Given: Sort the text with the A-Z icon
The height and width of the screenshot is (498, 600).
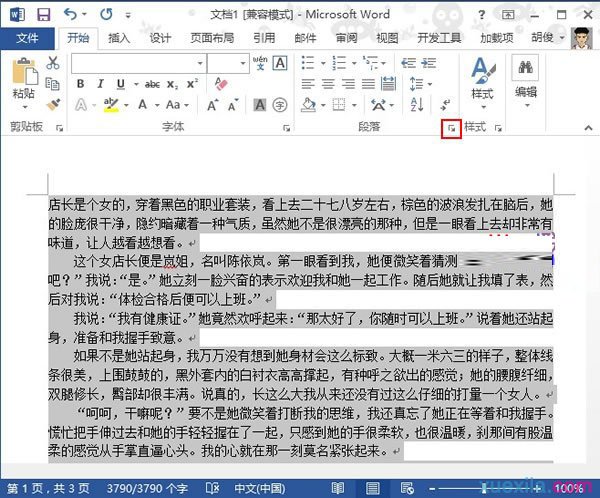Looking at the screenshot, I should pyautogui.click(x=416, y=104).
